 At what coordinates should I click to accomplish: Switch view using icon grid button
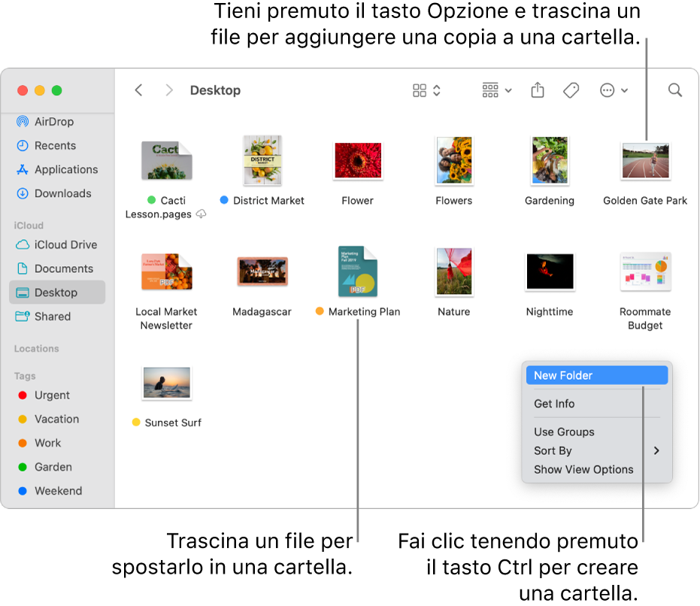pos(426,90)
